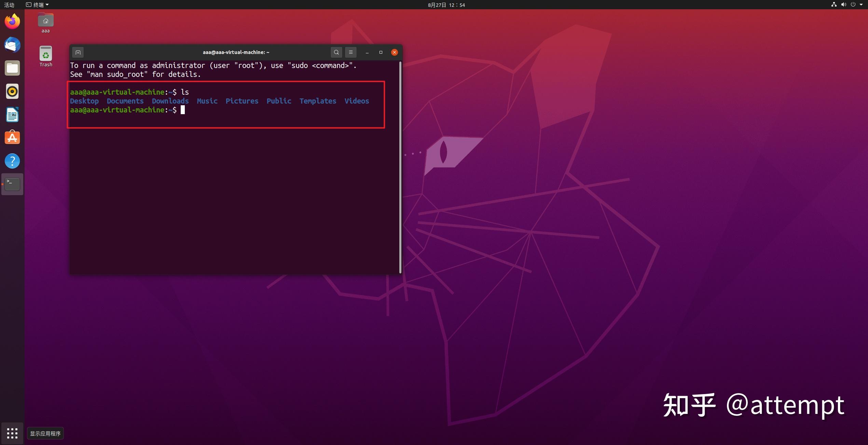Select the Terminal icon in dock
The height and width of the screenshot is (445, 868).
(x=12, y=184)
